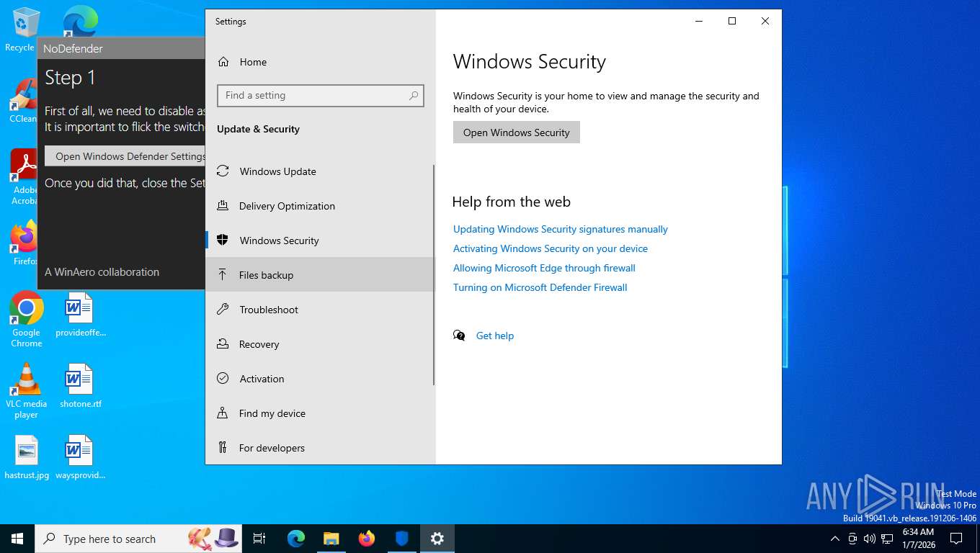The width and height of the screenshot is (980, 553).
Task: Maximize the Settings window
Action: (x=731, y=21)
